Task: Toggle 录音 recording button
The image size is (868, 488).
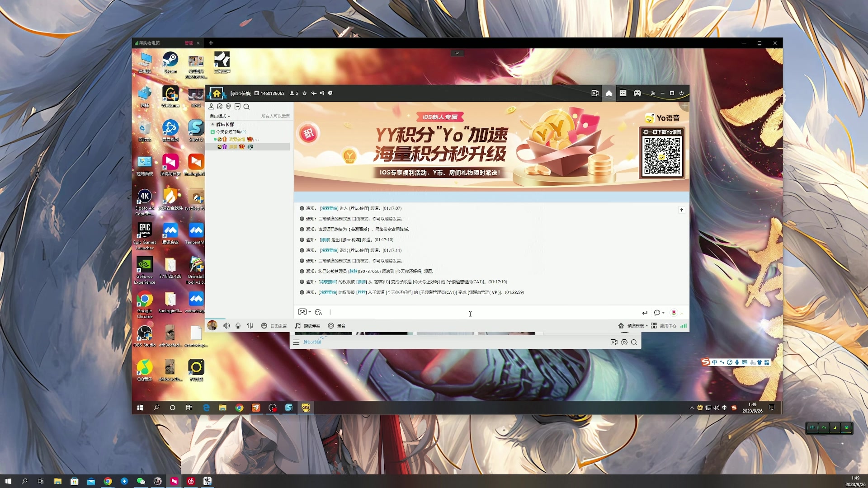Action: point(337,326)
